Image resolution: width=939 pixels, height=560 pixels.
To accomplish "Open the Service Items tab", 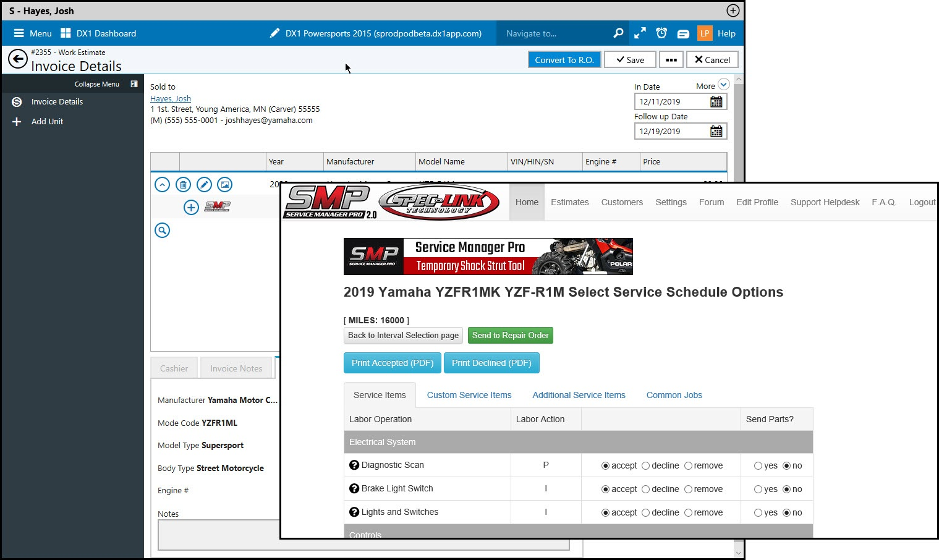I will click(x=380, y=395).
